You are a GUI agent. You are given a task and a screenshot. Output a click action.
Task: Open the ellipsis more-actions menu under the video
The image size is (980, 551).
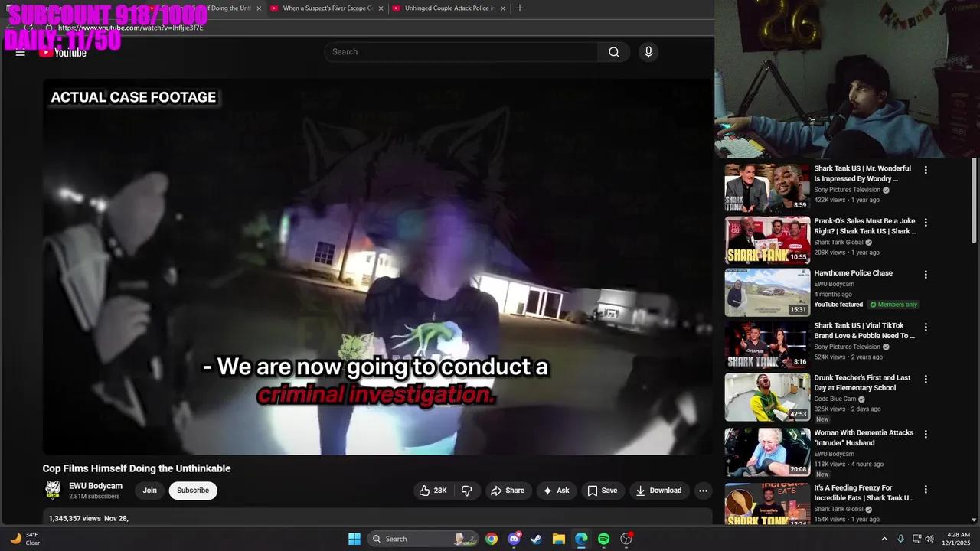(x=703, y=490)
